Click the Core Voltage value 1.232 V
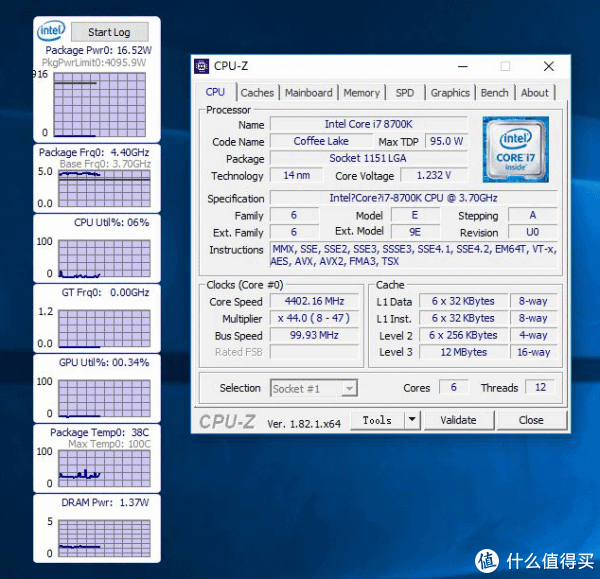Image resolution: width=600 pixels, height=579 pixels. tap(434, 175)
